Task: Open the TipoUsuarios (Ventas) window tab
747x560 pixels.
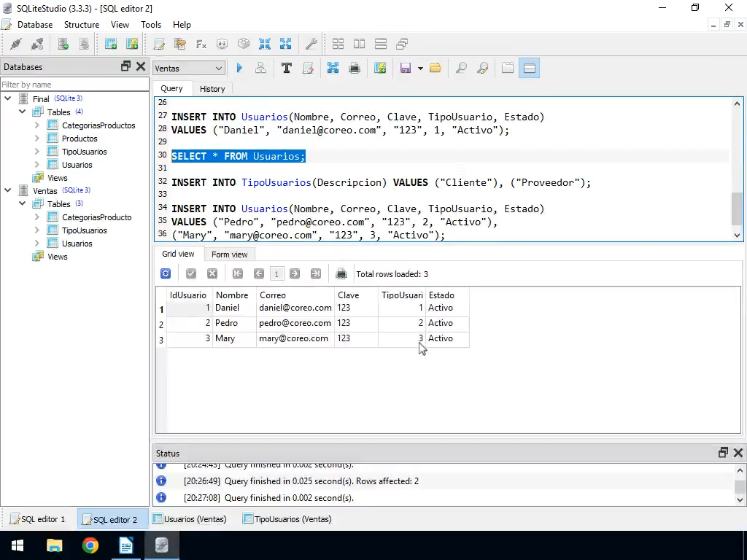Action: (x=287, y=519)
